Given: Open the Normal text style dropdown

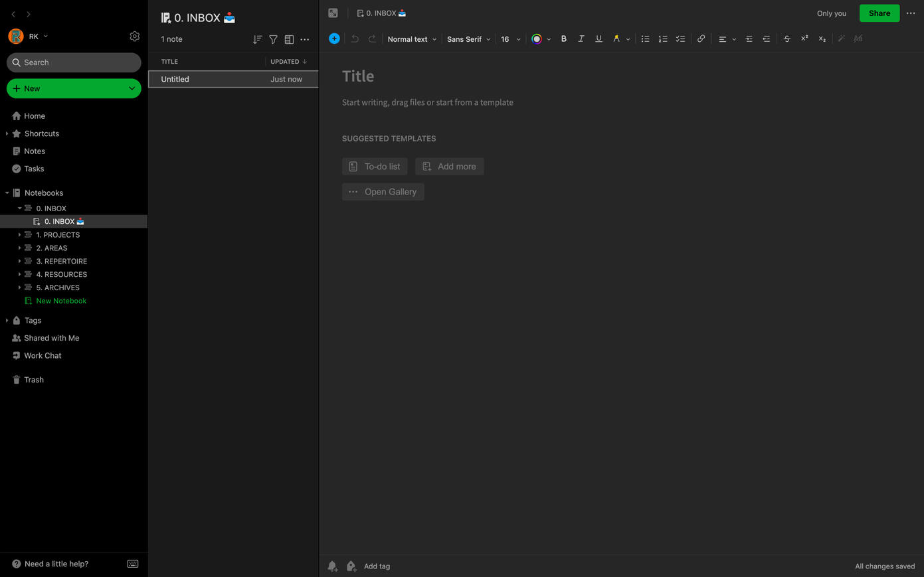Looking at the screenshot, I should pos(412,39).
